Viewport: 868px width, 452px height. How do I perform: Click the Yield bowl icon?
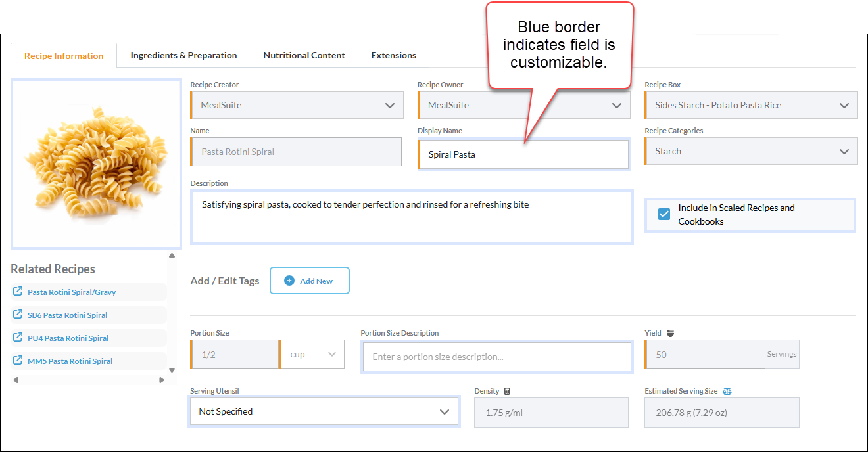[670, 333]
